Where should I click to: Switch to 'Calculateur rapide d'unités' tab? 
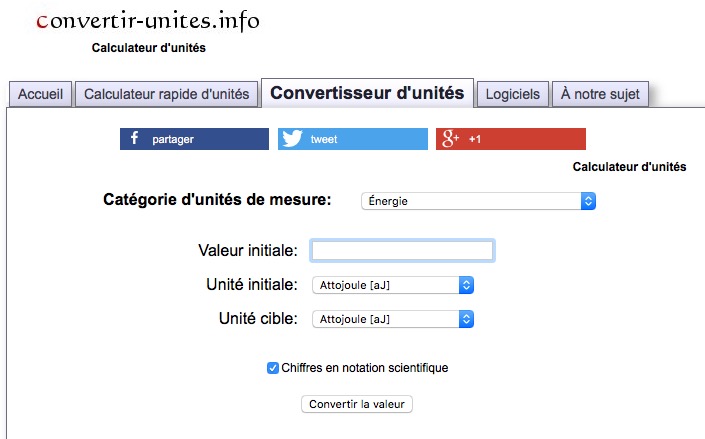(166, 95)
